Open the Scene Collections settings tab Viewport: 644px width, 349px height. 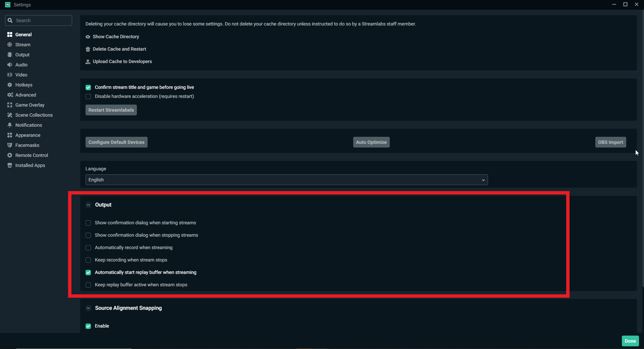34,115
